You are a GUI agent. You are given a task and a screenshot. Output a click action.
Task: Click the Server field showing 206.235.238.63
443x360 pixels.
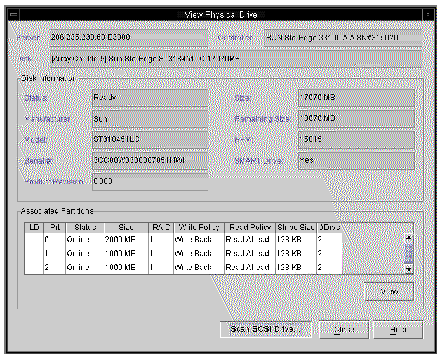[x=129, y=38]
